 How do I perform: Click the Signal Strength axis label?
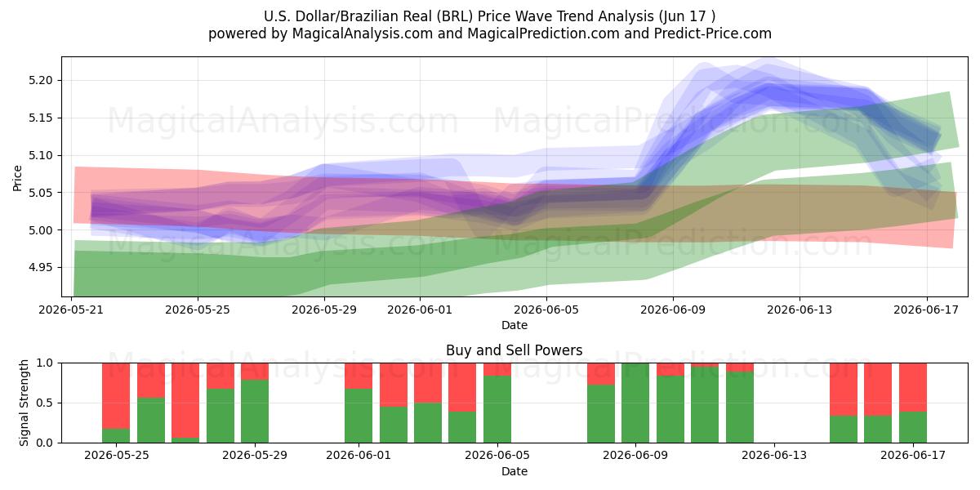(24, 403)
